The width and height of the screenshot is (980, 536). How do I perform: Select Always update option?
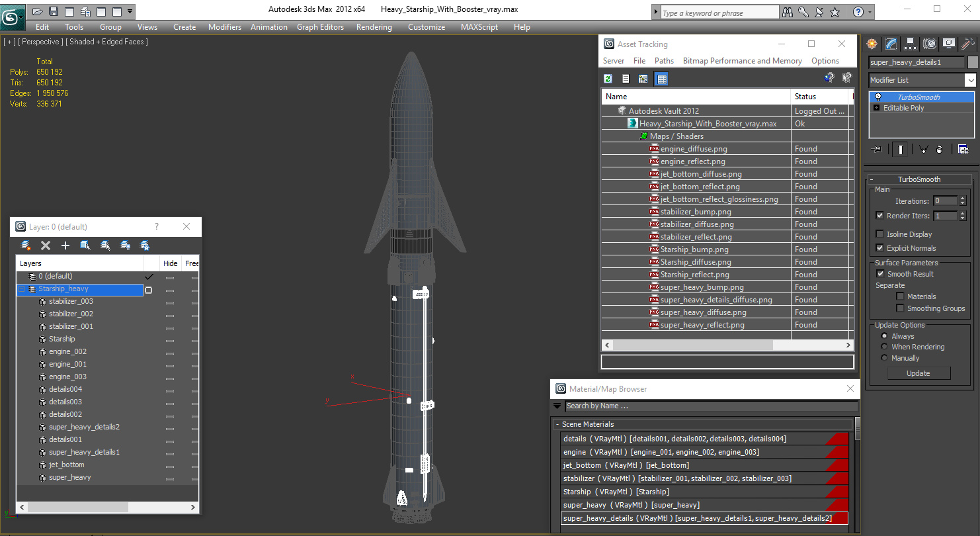(x=885, y=336)
